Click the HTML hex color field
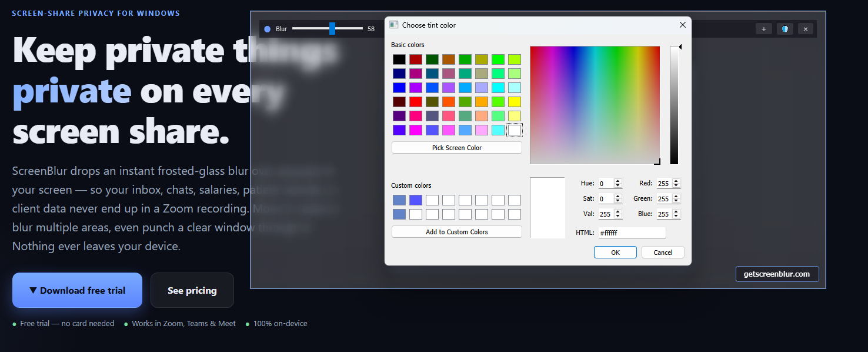The image size is (868, 352). coord(632,233)
